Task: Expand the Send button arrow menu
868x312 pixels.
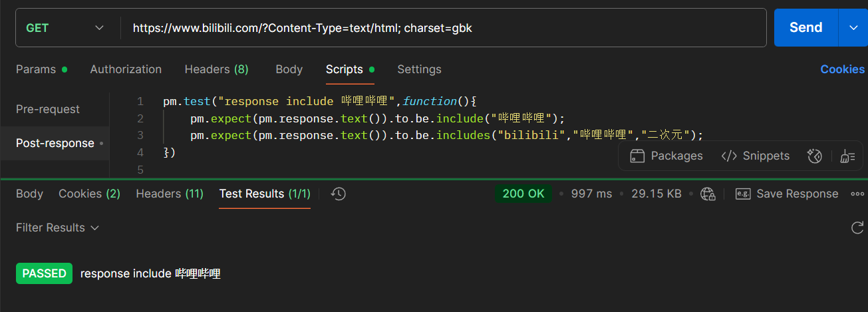Action: 853,27
